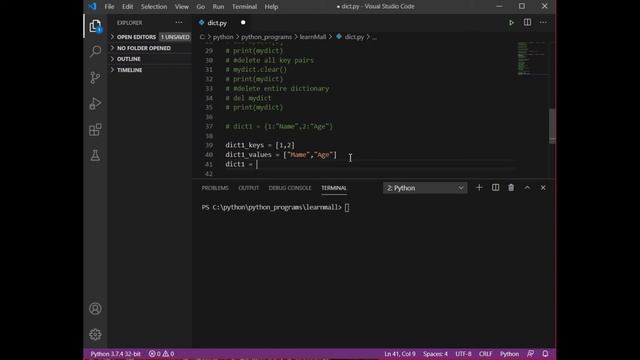Open the Source Control view
The width and height of the screenshot is (640, 360).
[95, 78]
